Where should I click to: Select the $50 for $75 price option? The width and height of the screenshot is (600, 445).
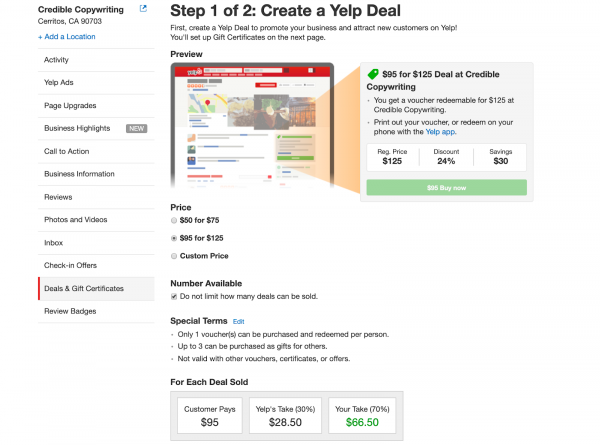174,220
